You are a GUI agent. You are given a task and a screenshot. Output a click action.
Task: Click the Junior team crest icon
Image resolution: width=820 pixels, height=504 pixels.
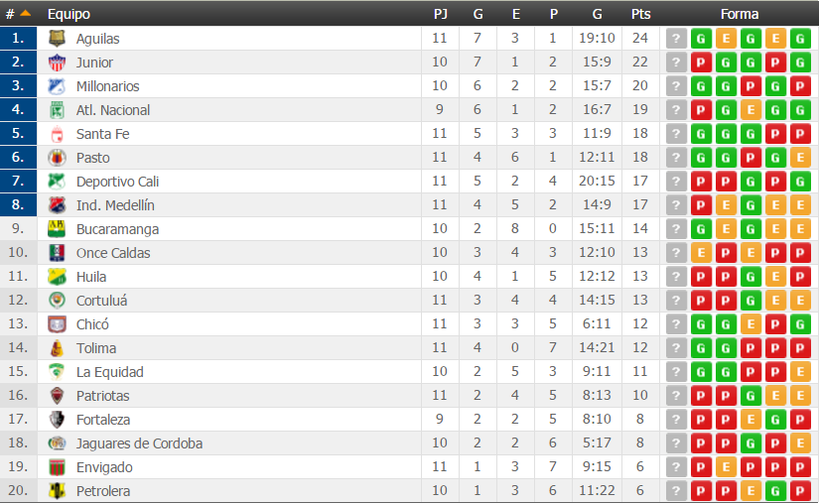click(57, 63)
